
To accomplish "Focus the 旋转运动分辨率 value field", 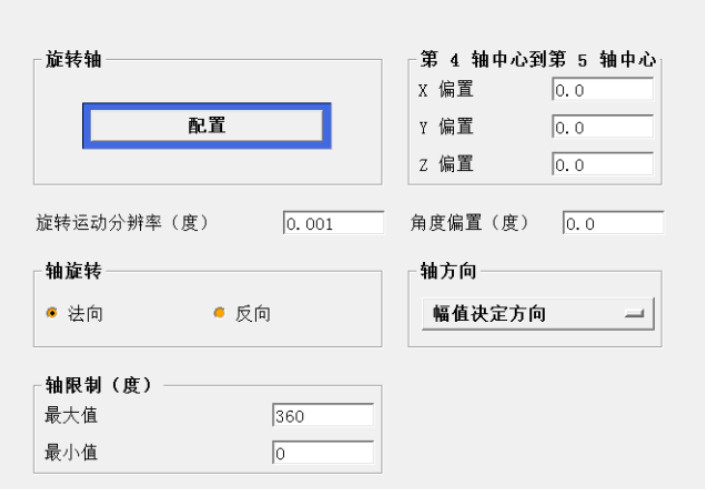I will click(333, 223).
